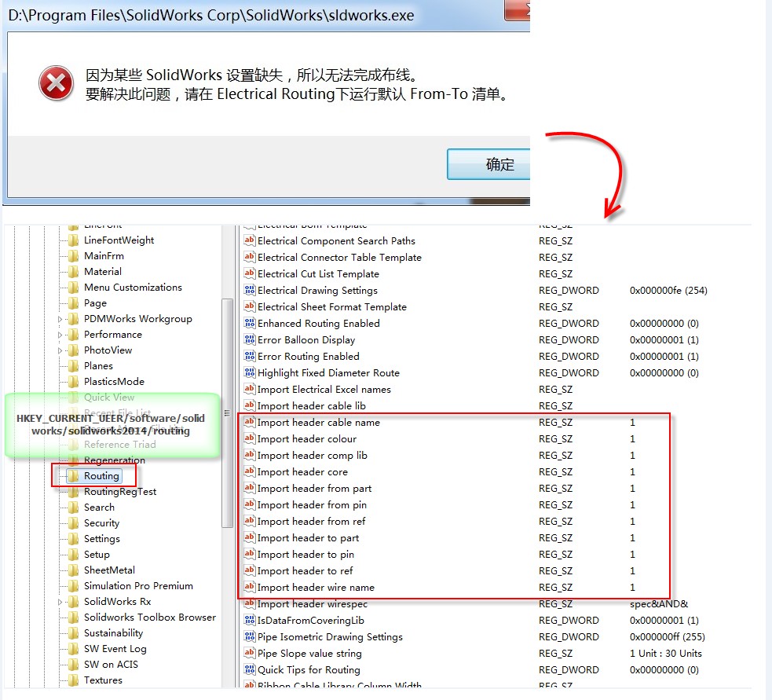The image size is (772, 700).
Task: Expand the PhotoView registry key
Action: coord(60,350)
